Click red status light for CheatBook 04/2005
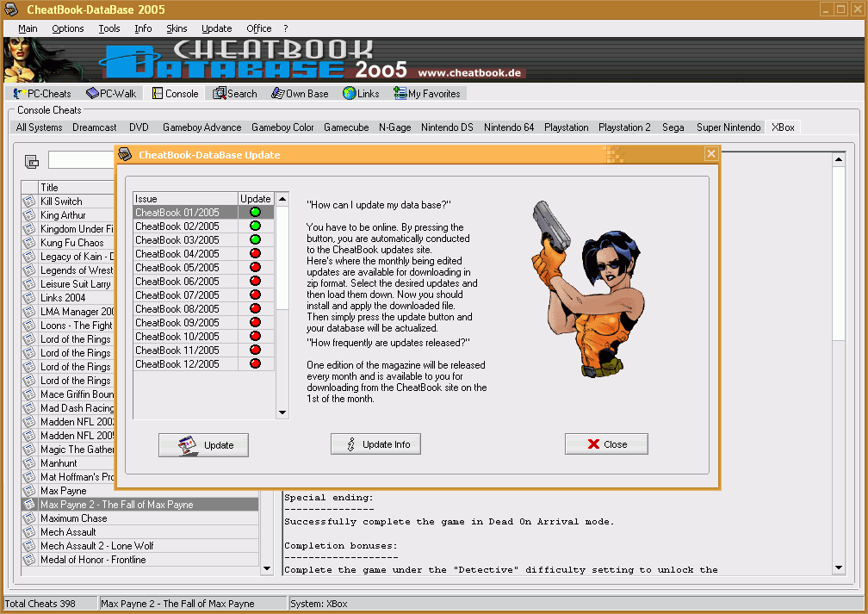Image resolution: width=868 pixels, height=614 pixels. pyautogui.click(x=255, y=254)
